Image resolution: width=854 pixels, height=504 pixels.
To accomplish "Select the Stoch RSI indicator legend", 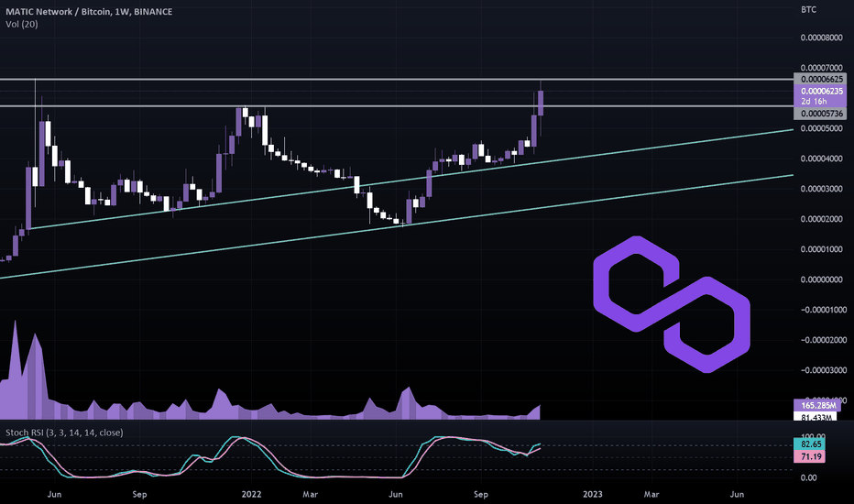I will tap(64, 433).
